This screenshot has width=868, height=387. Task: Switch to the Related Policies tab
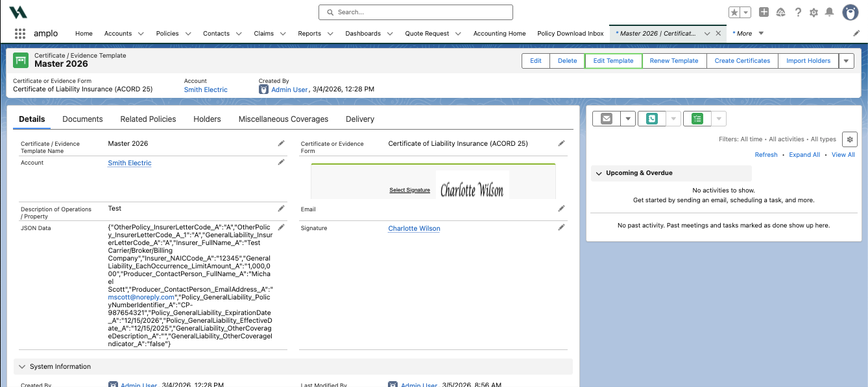[x=148, y=119]
